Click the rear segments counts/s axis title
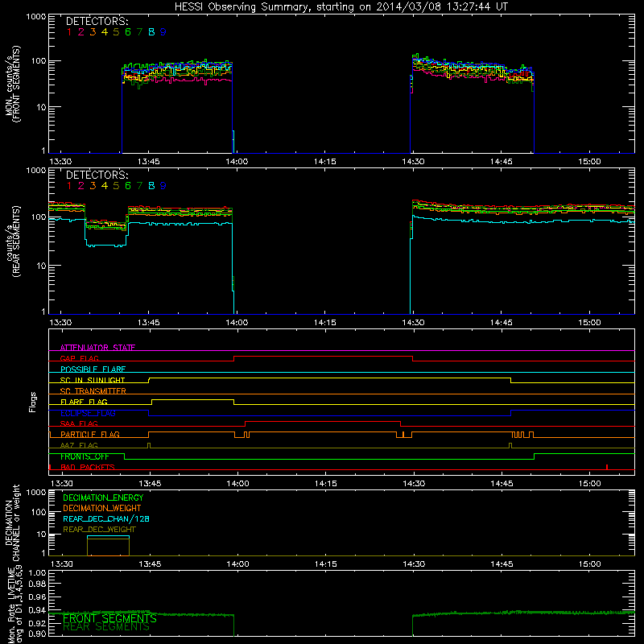Image resolution: width=644 pixels, height=644 pixels. [12, 242]
